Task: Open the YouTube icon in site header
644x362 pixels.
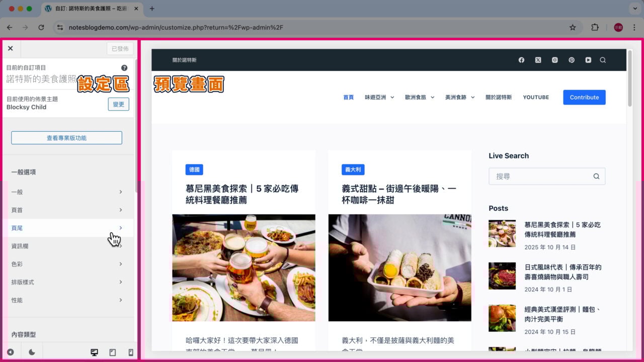Action: pyautogui.click(x=588, y=60)
